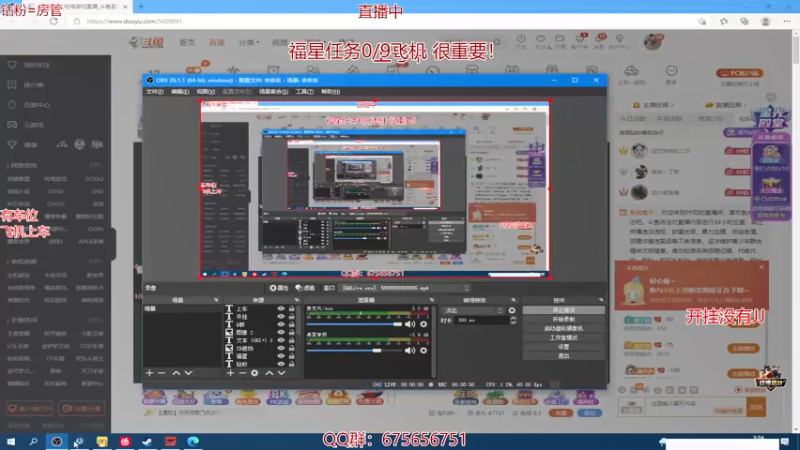The image size is (800, 450).
Task: Go to 首页 on the Douyu navigation bar
Action: [x=187, y=42]
